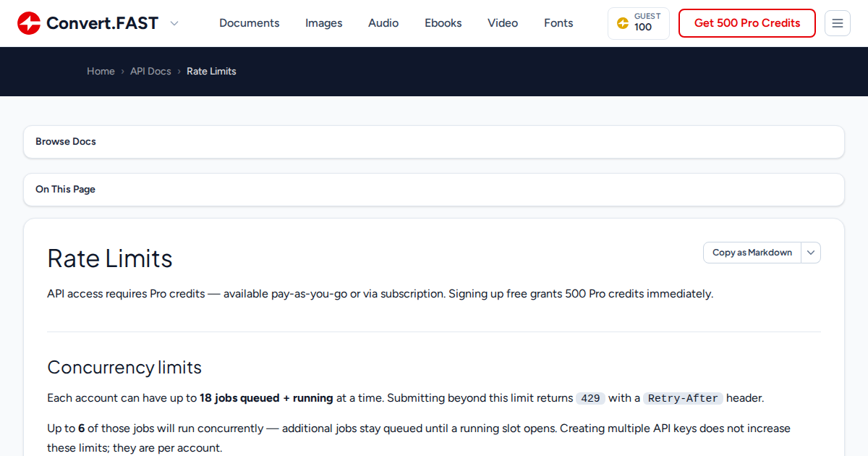Click the gold credits coin icon
The width and height of the screenshot is (868, 456).
623,23
